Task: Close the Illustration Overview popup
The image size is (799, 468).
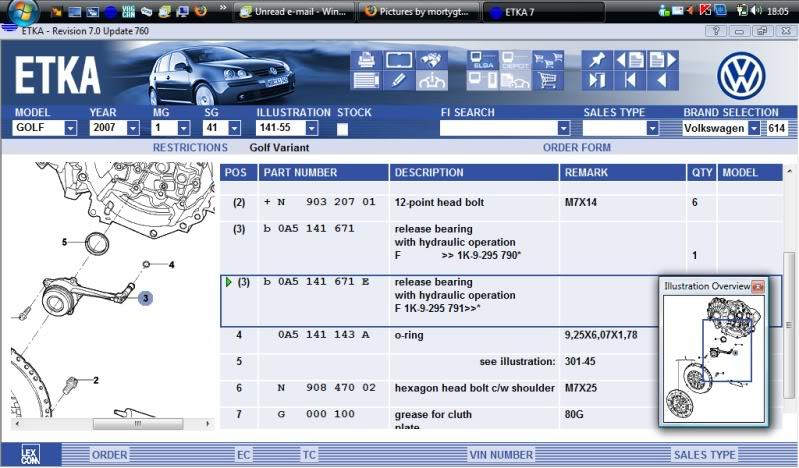Action: 758,287
